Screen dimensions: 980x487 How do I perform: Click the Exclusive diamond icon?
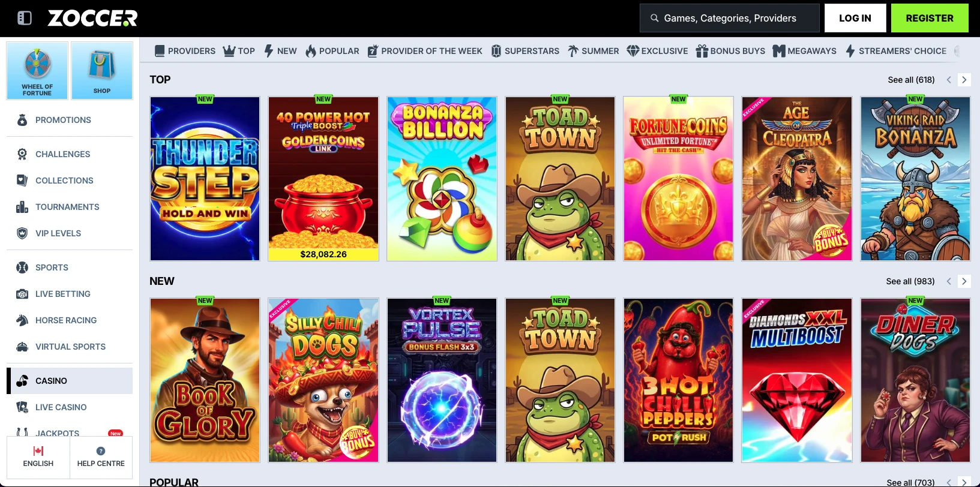[x=633, y=51]
